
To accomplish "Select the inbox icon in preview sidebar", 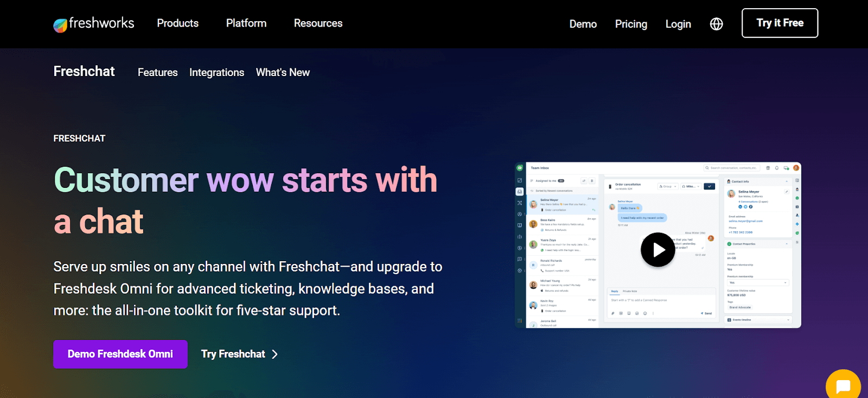I will click(x=520, y=192).
